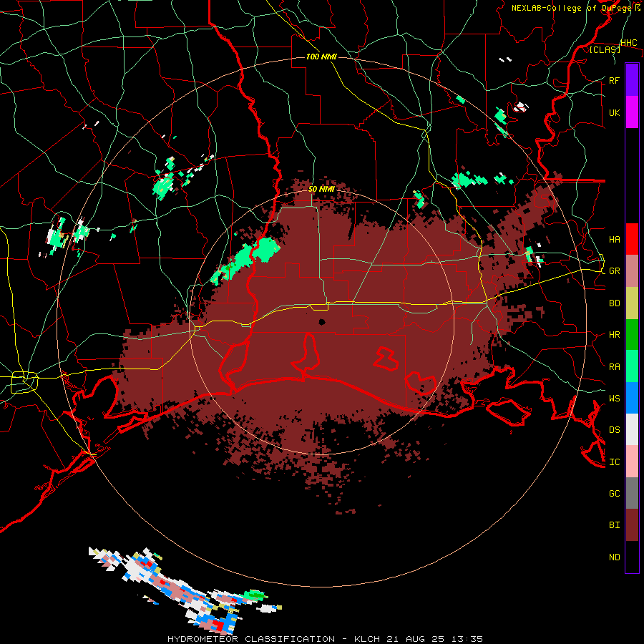Click the 'HA' legend label text

pyautogui.click(x=615, y=239)
